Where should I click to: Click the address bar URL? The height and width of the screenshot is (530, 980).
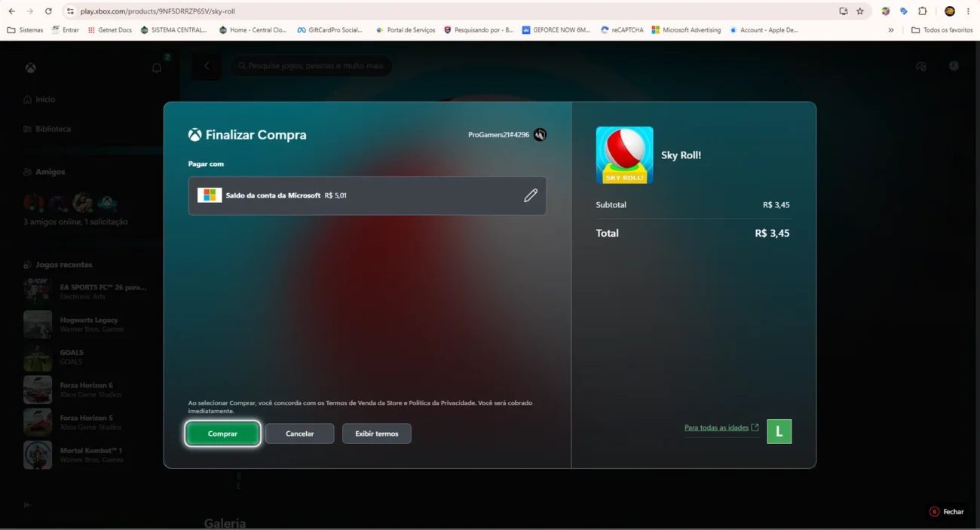click(158, 11)
